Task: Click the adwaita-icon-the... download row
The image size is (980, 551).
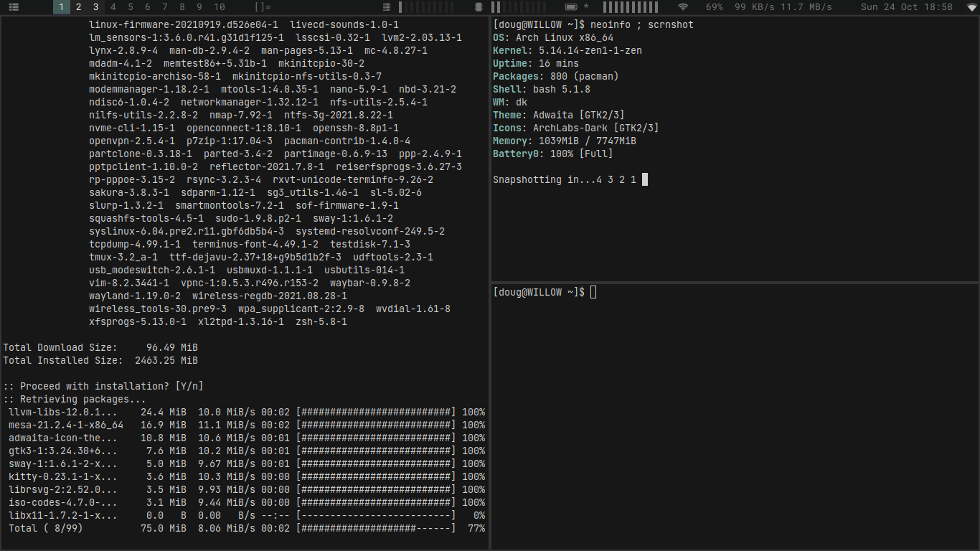Action: tap(247, 438)
